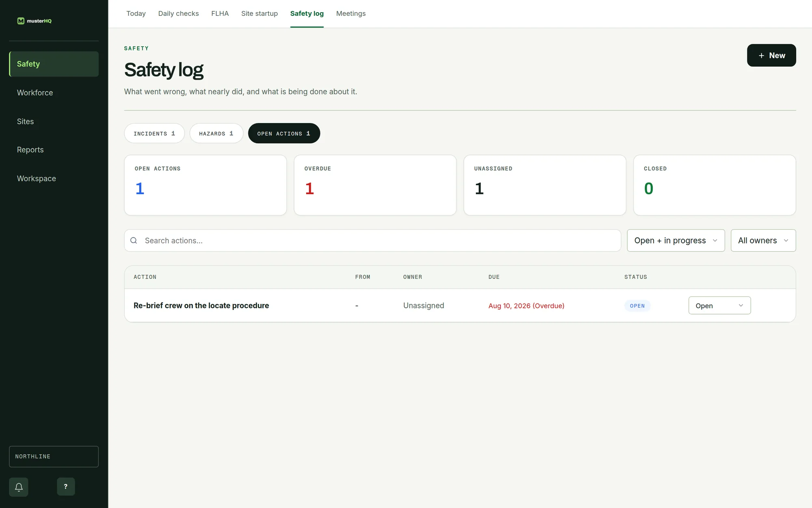Select the Open actions filter pill
Viewport: 812px width, 508px height.
[284, 133]
